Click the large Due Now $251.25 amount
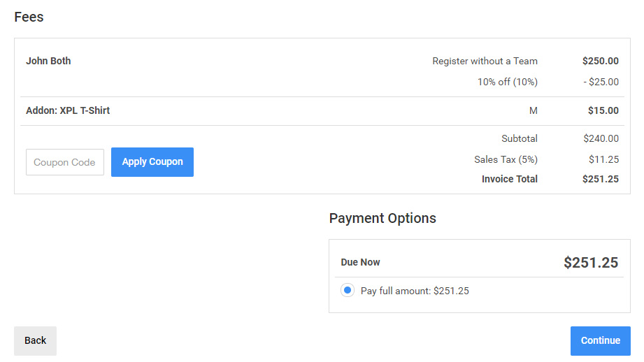The image size is (644, 362). (591, 263)
